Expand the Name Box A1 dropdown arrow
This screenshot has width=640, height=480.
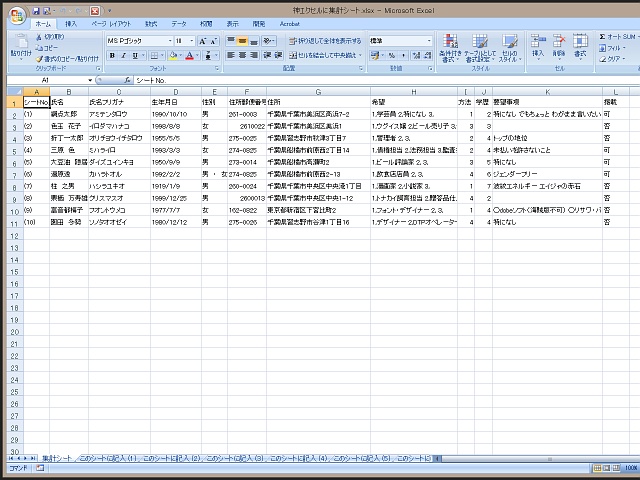(x=90, y=80)
